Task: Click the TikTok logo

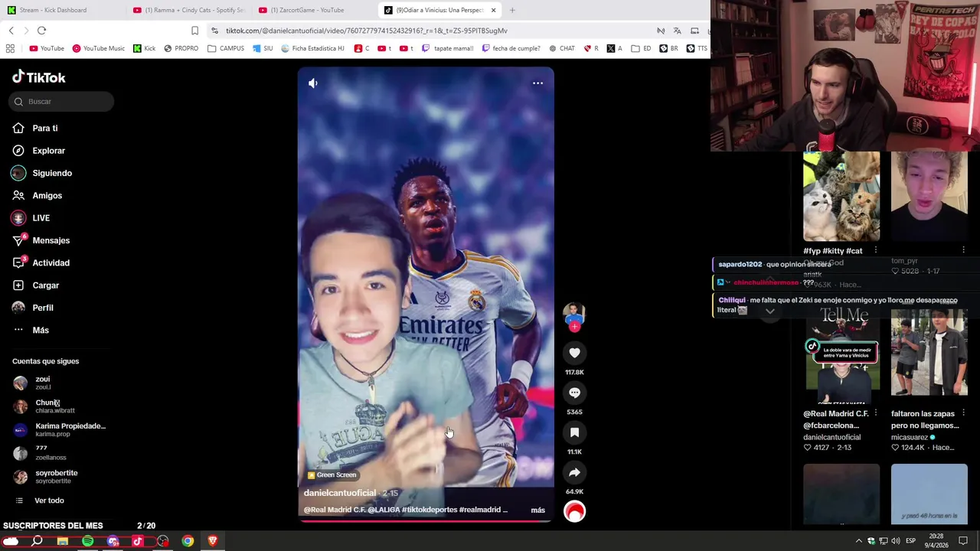Action: tap(39, 77)
